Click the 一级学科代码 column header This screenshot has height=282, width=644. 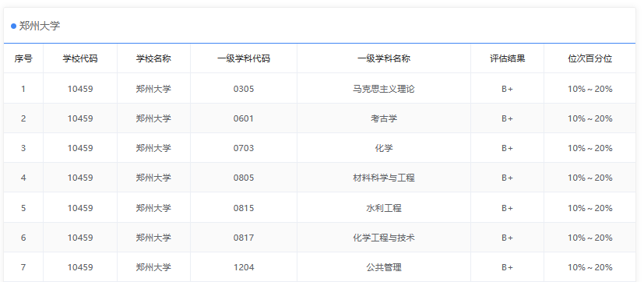pyautogui.click(x=244, y=58)
